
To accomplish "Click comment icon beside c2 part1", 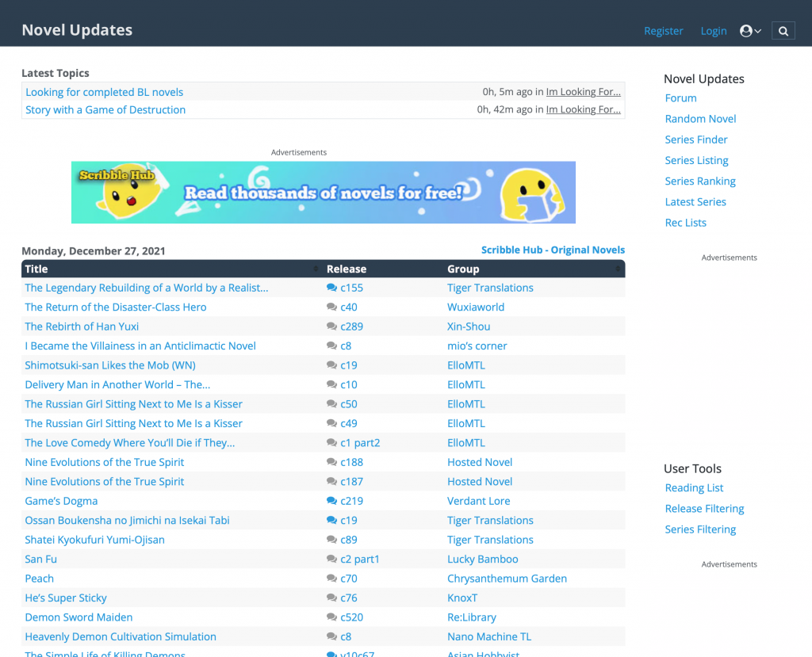I will (331, 559).
